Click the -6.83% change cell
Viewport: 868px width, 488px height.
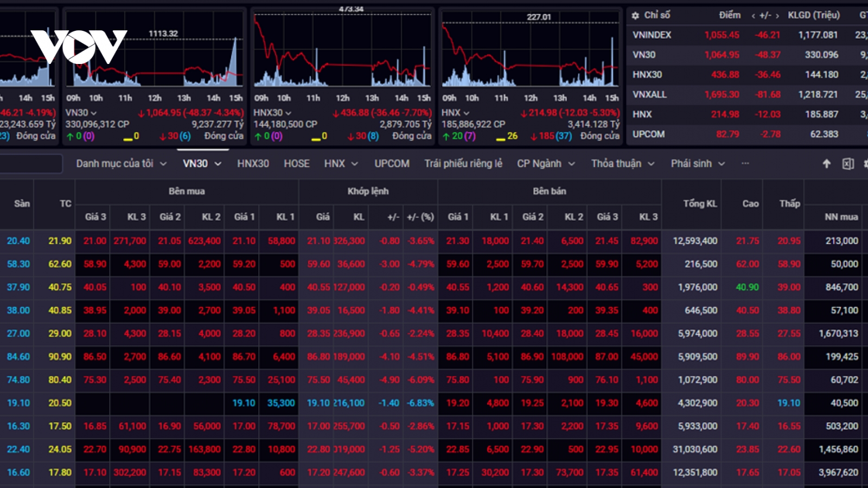coord(420,403)
